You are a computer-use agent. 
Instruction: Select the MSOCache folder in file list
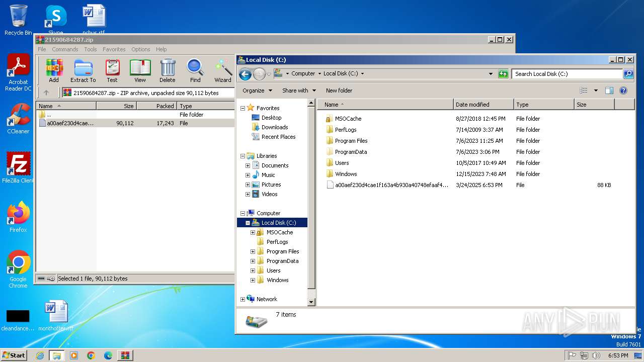348,119
